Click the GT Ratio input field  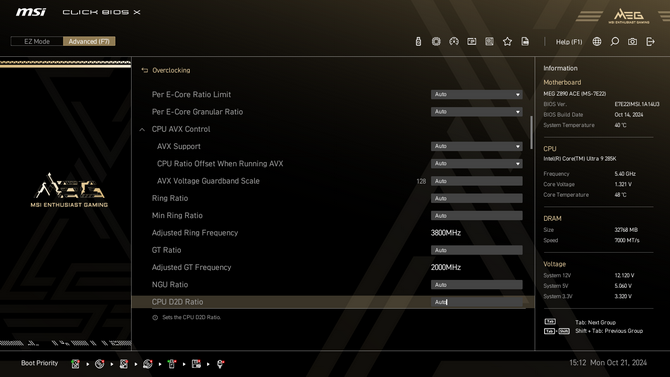pos(476,250)
